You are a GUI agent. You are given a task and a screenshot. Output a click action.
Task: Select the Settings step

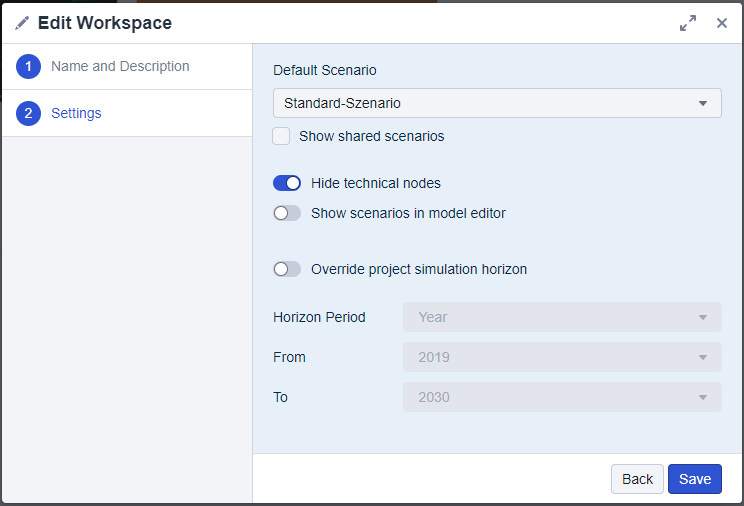coord(76,114)
